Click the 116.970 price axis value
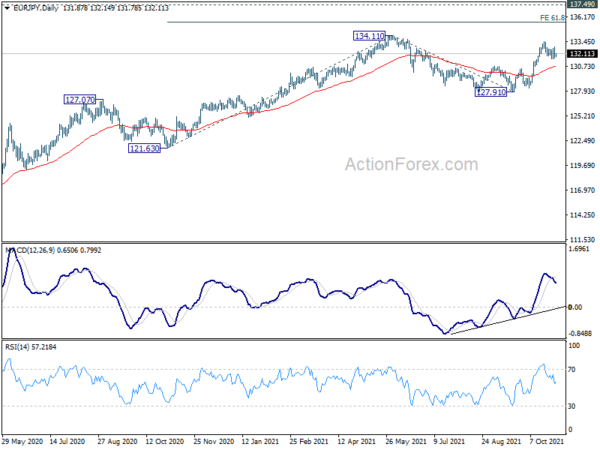The height and width of the screenshot is (450, 600). [x=582, y=190]
